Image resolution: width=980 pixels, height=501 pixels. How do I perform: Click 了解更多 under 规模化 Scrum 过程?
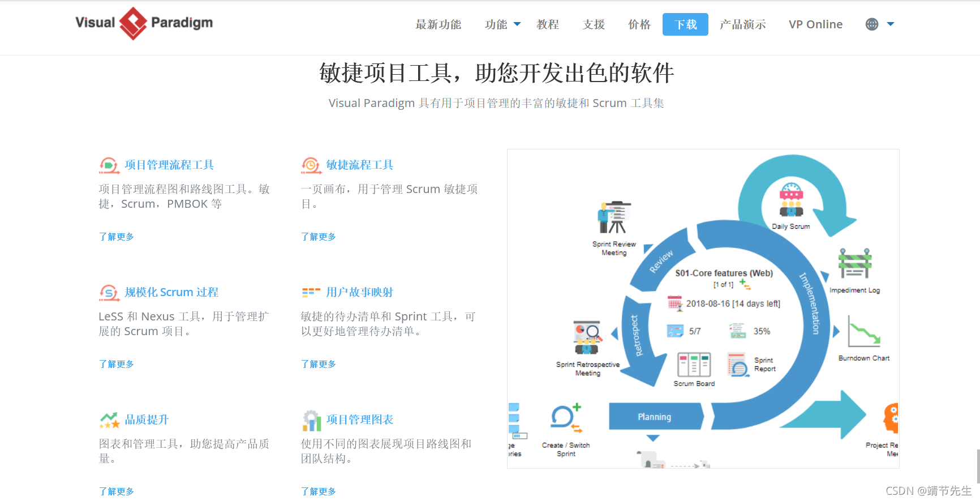click(x=117, y=364)
